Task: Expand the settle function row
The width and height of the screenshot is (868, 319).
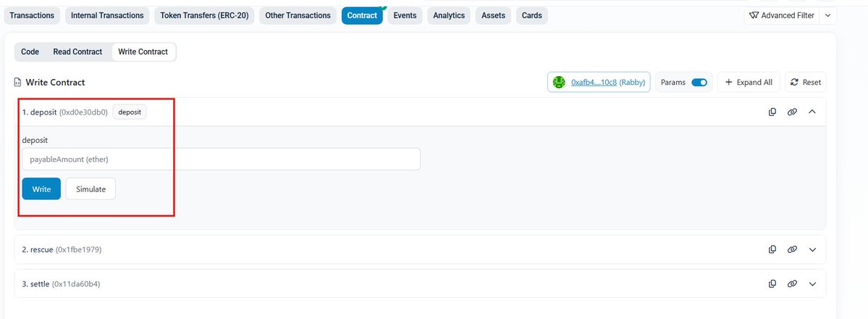Action: pos(812,284)
